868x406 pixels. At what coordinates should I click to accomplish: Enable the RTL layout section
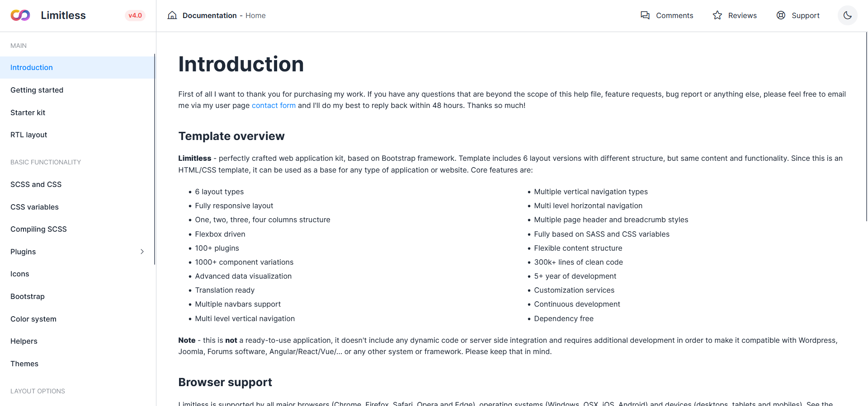(28, 135)
